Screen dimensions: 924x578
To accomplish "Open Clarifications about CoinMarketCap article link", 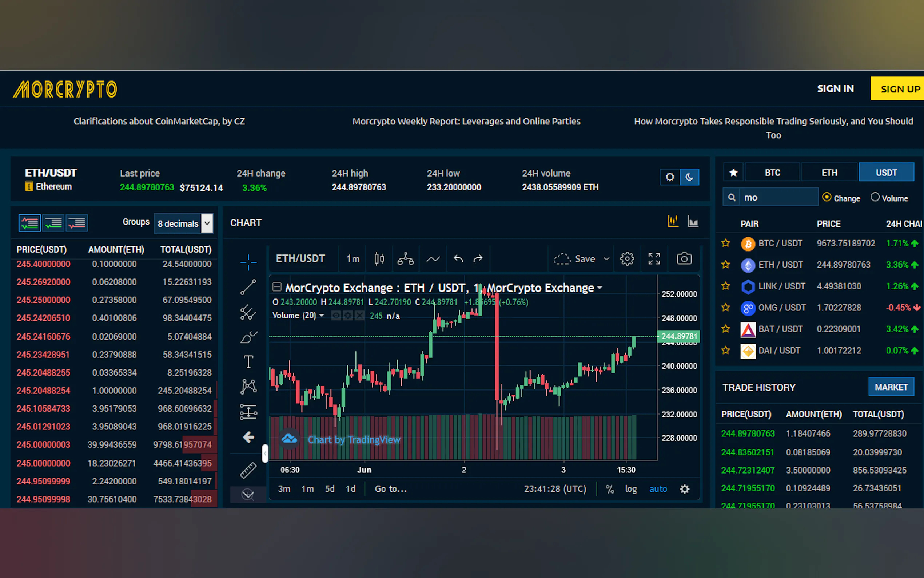I will pos(159,121).
